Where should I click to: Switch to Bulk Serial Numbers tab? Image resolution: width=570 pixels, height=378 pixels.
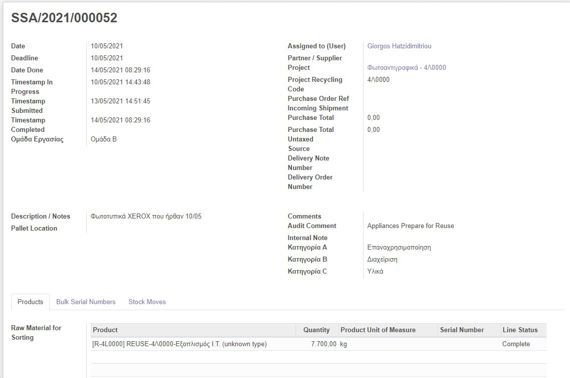point(86,302)
